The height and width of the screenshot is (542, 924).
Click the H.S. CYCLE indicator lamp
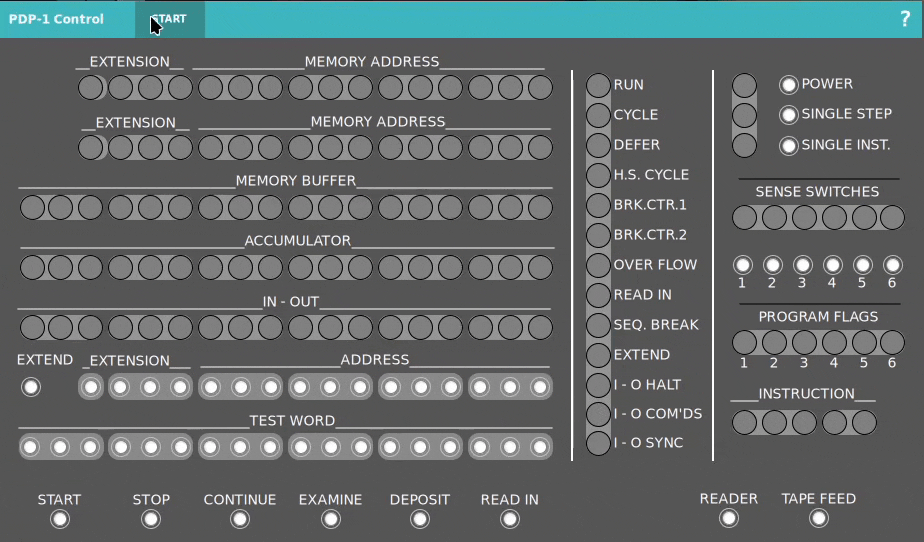tap(598, 175)
